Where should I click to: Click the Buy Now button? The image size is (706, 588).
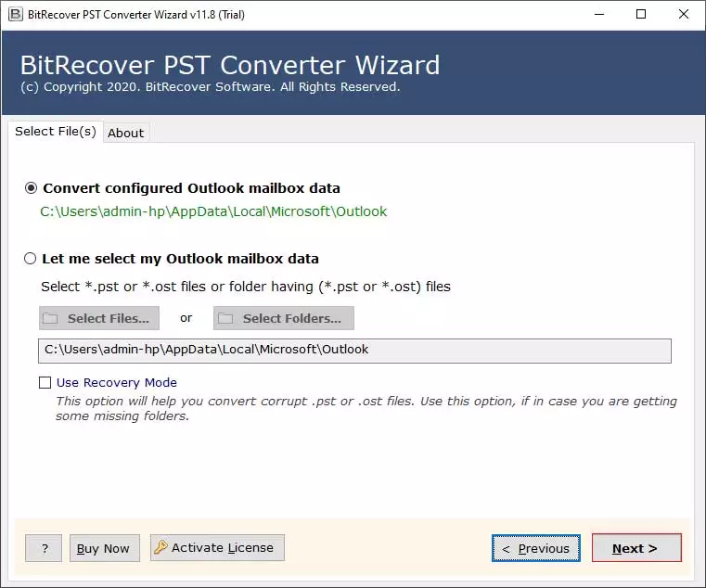pos(105,548)
